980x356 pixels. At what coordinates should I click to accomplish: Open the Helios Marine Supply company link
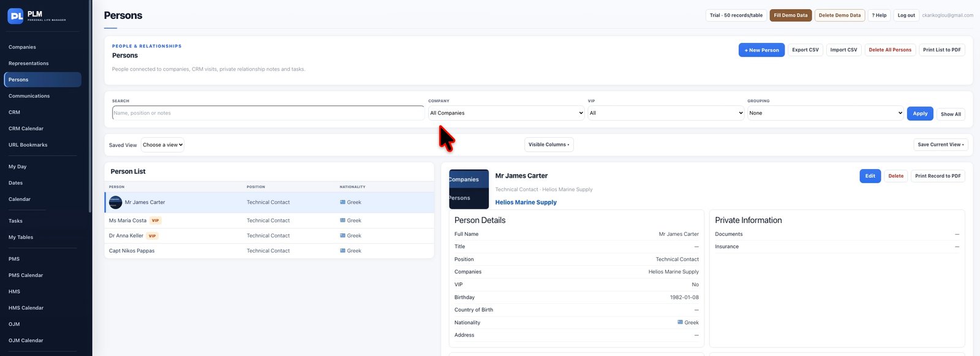(526, 202)
